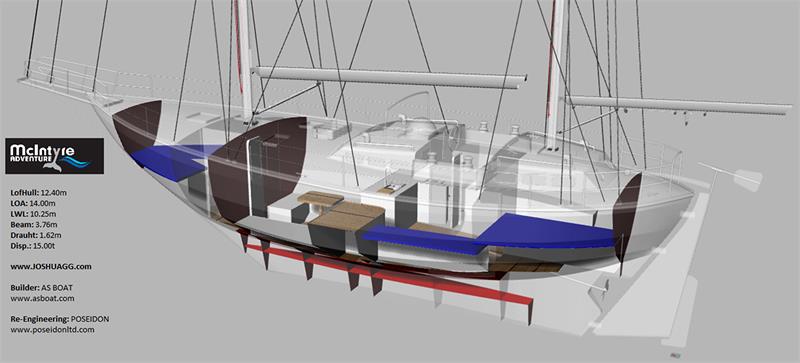Select the Disp.: 15.00t text
The image size is (800, 363).
34,246
